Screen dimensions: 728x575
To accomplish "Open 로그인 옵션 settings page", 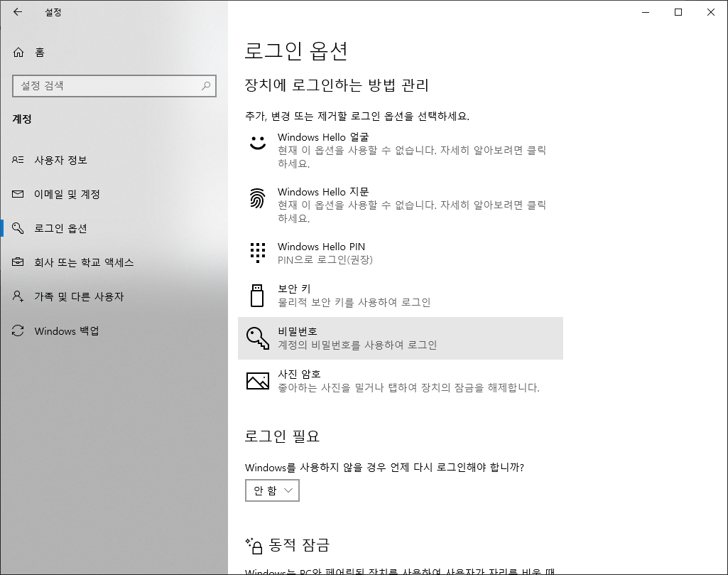I will pyautogui.click(x=114, y=228).
